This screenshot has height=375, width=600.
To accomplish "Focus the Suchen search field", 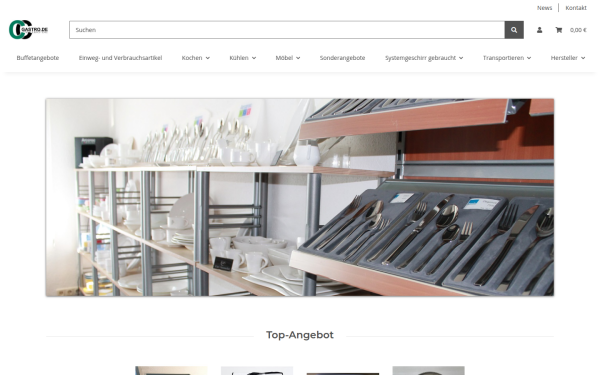I will (x=287, y=30).
